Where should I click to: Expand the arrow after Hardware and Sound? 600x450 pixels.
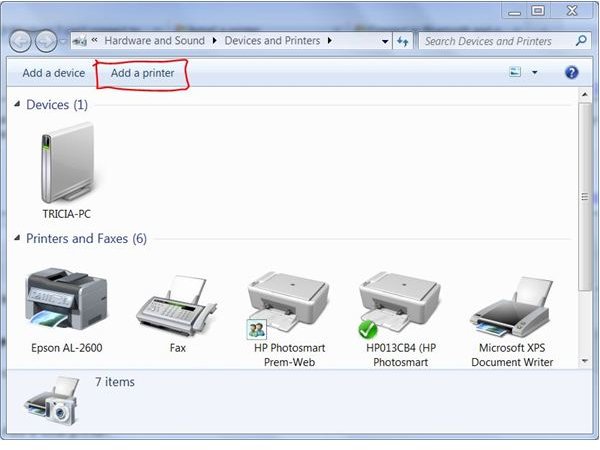click(214, 41)
